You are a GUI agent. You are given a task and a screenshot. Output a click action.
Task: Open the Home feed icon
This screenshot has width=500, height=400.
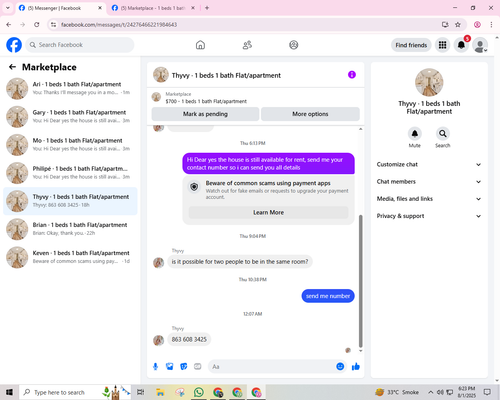(200, 45)
